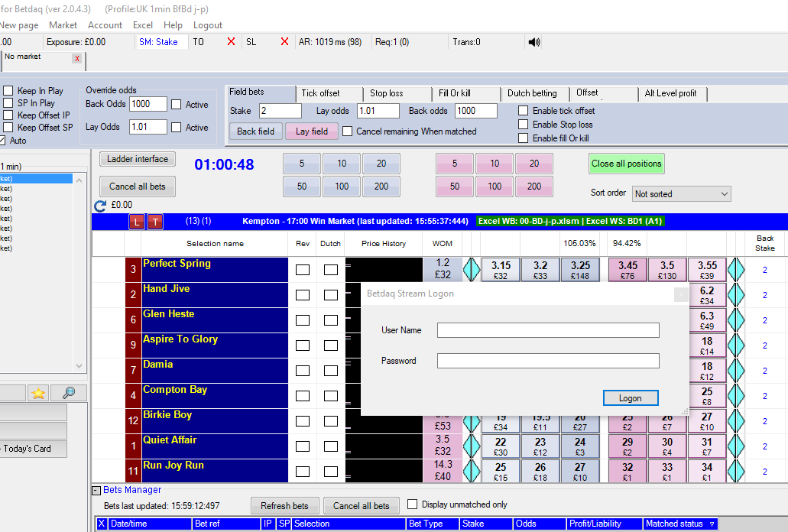Close the Betdaq Stream Logon dialog
This screenshot has height=532, width=788.
point(681,294)
